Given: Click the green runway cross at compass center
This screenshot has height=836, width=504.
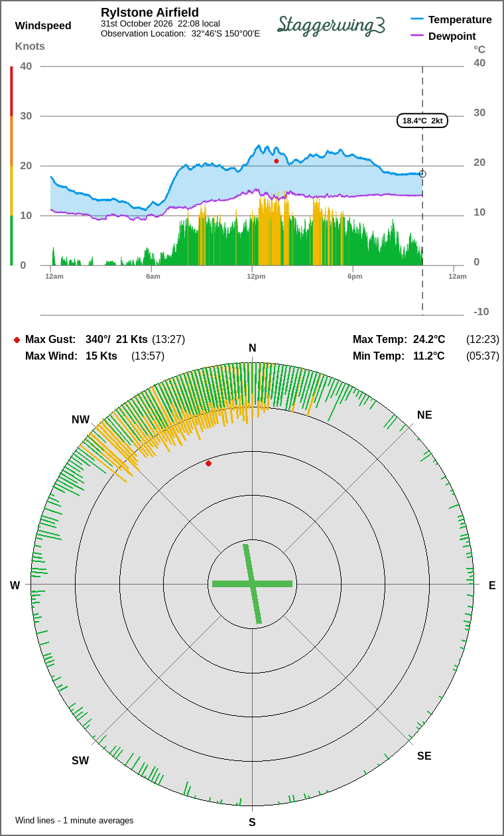Looking at the screenshot, I should [252, 584].
